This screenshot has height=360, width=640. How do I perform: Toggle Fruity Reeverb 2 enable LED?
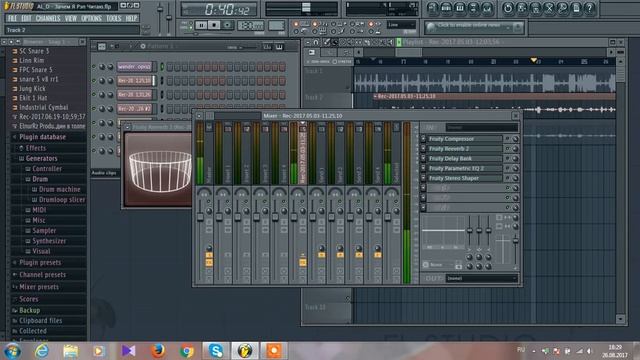pyautogui.click(x=507, y=149)
